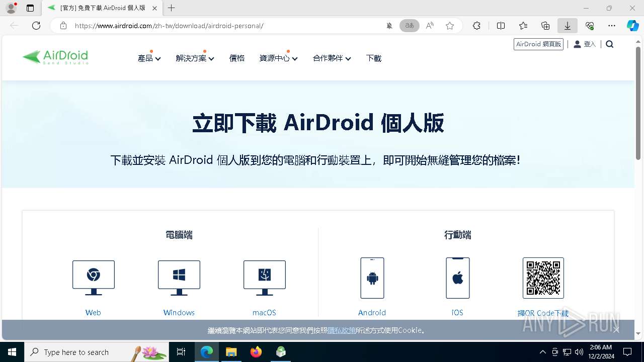Click the iOS download link text
Screen dimensions: 644x362
point(457,313)
